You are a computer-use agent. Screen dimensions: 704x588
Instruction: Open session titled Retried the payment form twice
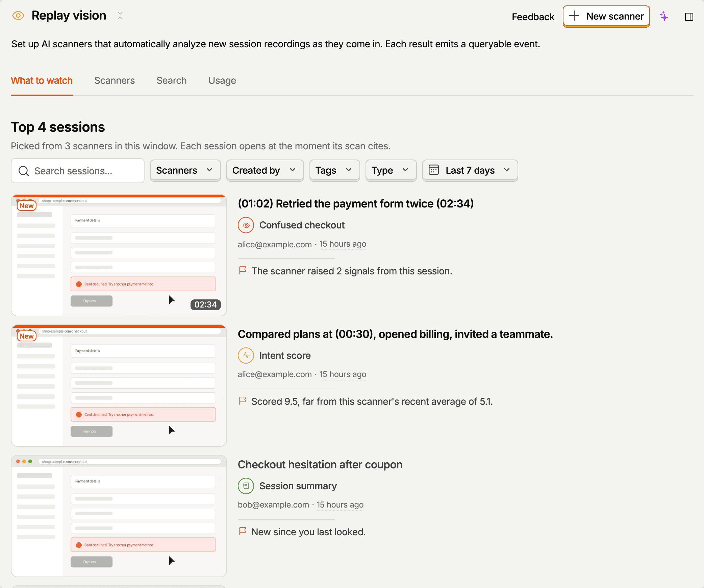pyautogui.click(x=356, y=204)
